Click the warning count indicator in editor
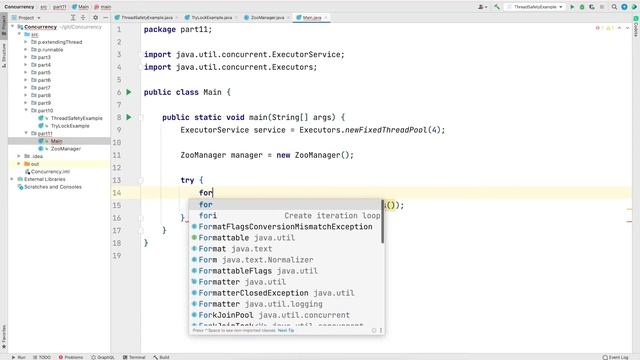The height and width of the screenshot is (360, 640). point(609,28)
